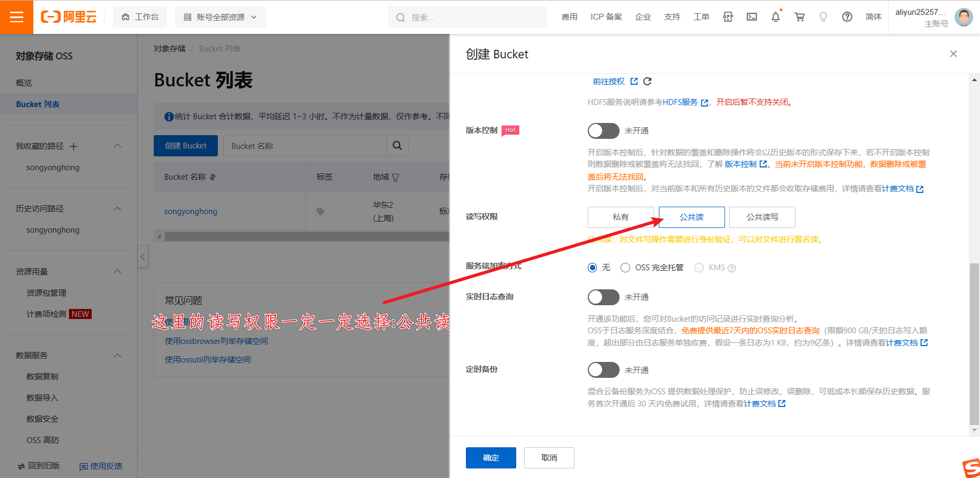The height and width of the screenshot is (478, 980).
Task: Open the API explorer icon in header
Action: 728,17
